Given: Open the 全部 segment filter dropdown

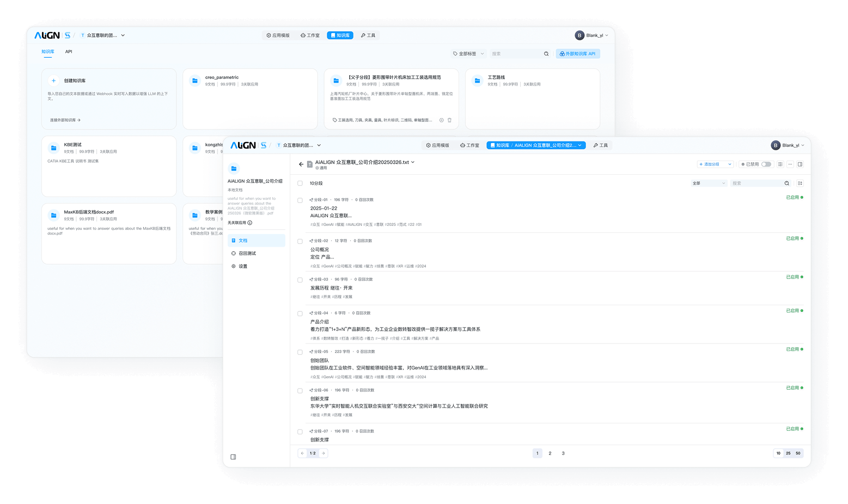Looking at the screenshot, I should coord(709,183).
